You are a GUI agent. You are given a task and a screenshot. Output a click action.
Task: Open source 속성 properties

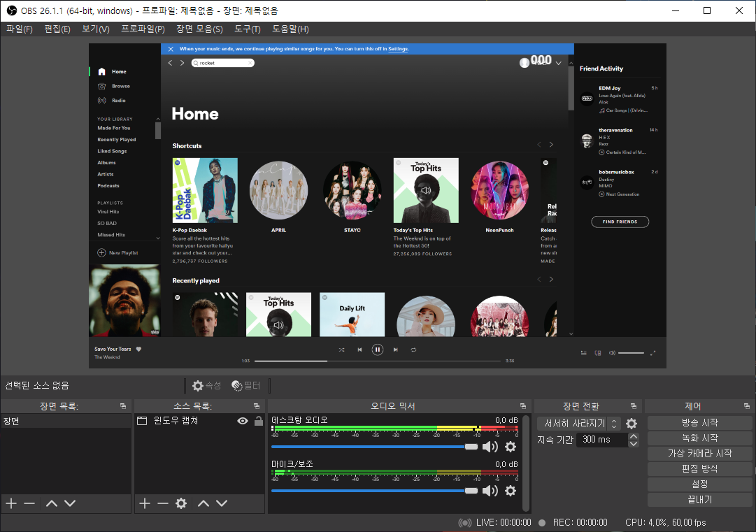pyautogui.click(x=206, y=385)
